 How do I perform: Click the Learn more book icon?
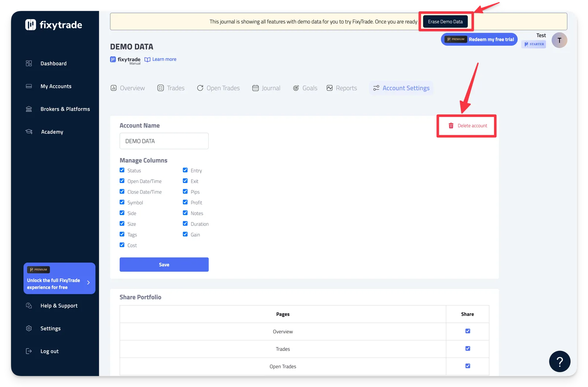pyautogui.click(x=147, y=60)
